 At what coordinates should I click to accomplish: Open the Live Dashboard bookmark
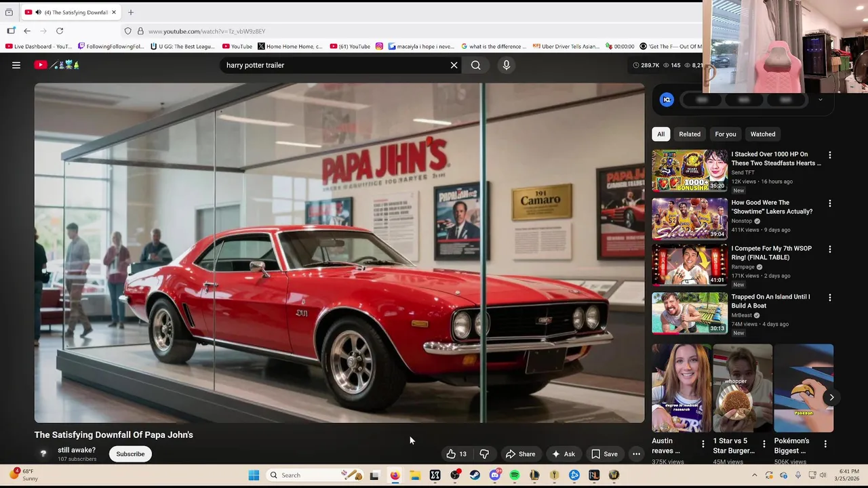click(38, 47)
